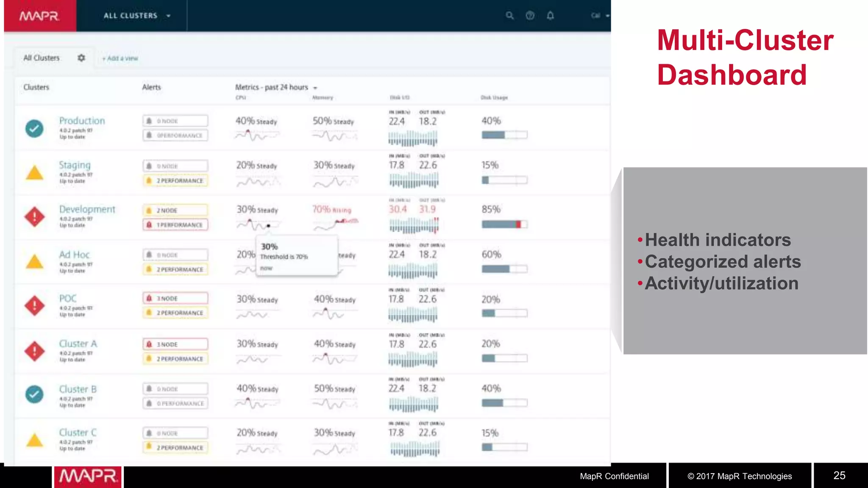The height and width of the screenshot is (488, 868).
Task: Open the notifications bell icon
Action: (550, 16)
